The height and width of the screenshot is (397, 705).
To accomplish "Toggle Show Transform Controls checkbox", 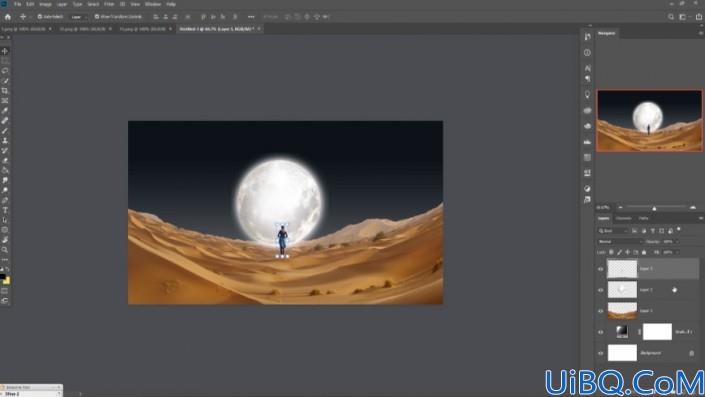I will [x=97, y=17].
